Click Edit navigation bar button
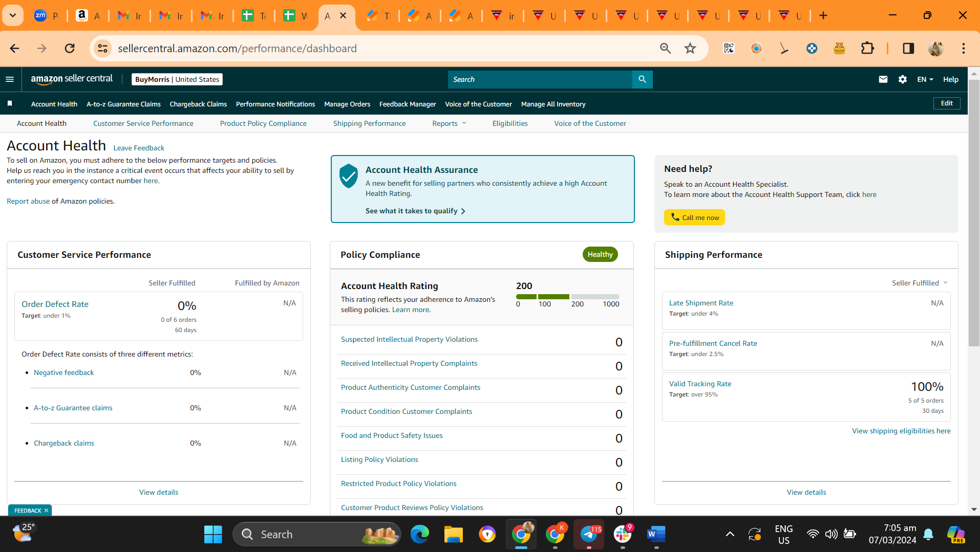Viewport: 980px width, 552px height. click(x=947, y=103)
